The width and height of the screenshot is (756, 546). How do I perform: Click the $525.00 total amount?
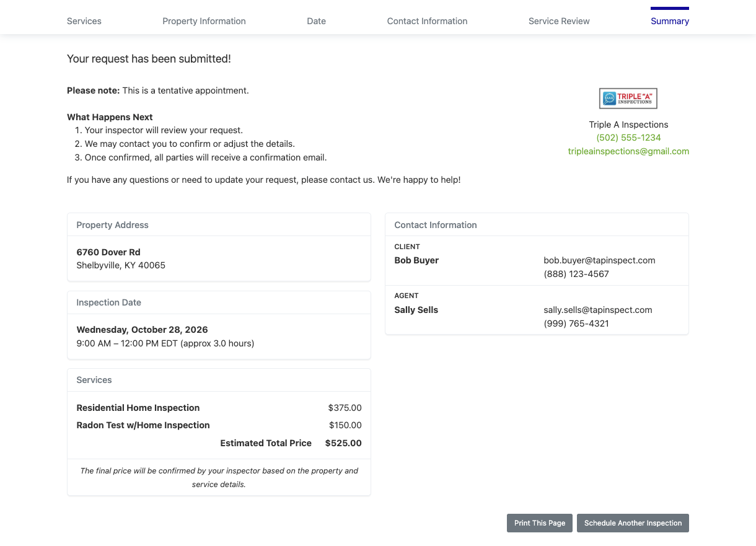(x=343, y=443)
